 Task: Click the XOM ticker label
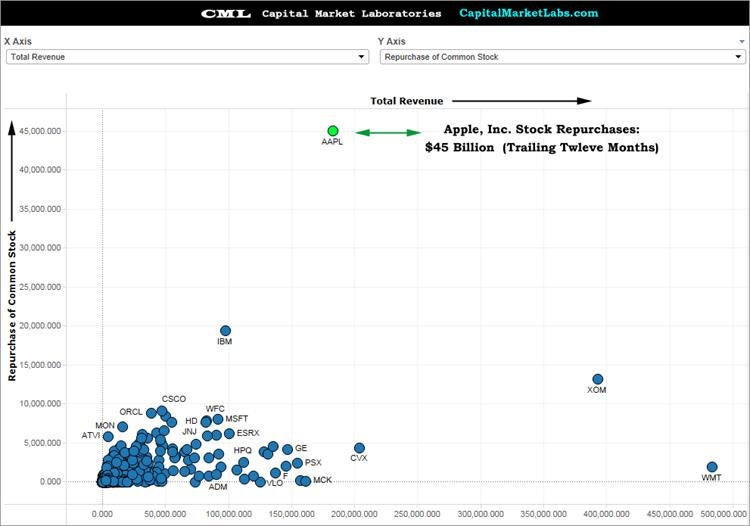coord(596,390)
